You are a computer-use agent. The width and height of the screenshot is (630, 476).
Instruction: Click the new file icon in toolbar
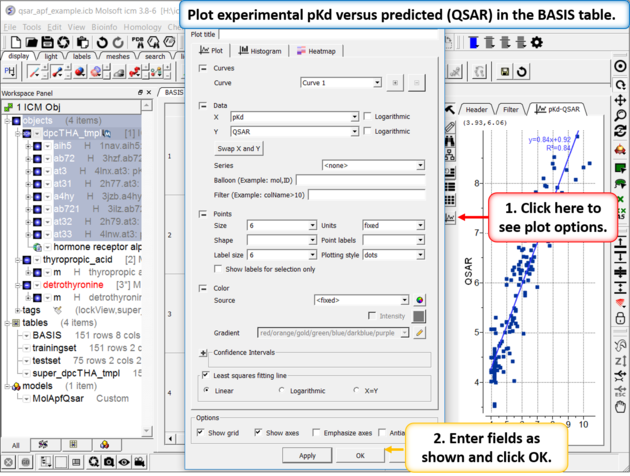click(x=17, y=43)
